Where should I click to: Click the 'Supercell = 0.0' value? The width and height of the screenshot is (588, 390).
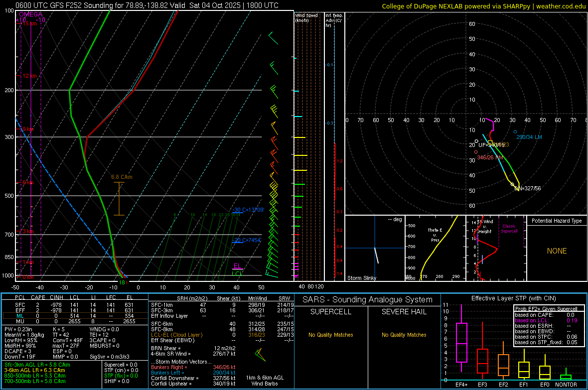(x=121, y=365)
